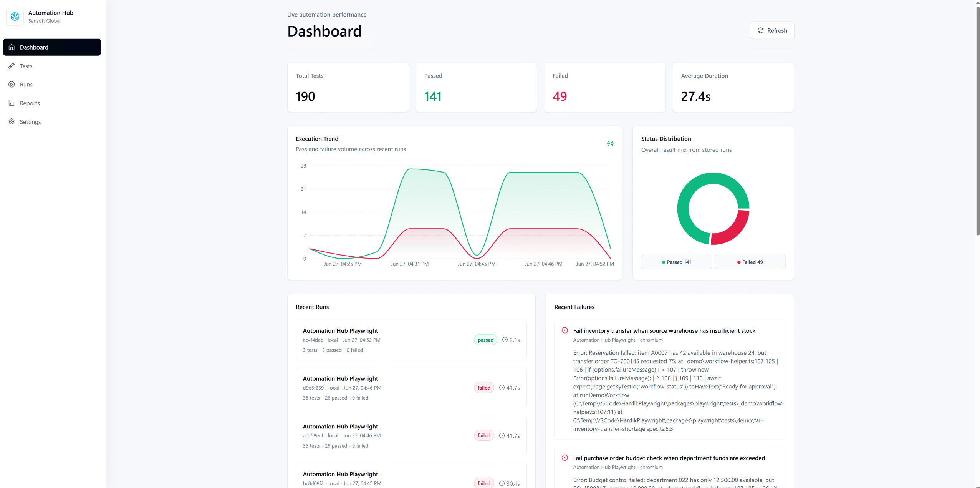Image resolution: width=980 pixels, height=488 pixels.
Task: Click the passed status badge on run ec4f4dec
Action: pos(485,340)
